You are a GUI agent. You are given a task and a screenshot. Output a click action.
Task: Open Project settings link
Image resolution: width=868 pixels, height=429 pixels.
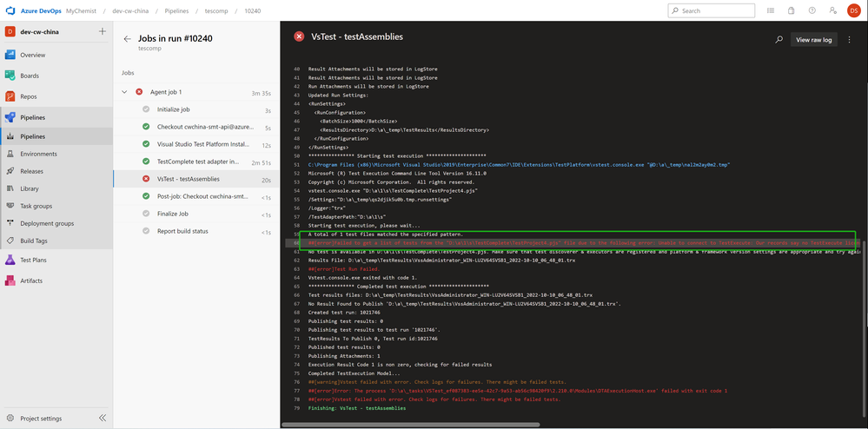pos(41,418)
